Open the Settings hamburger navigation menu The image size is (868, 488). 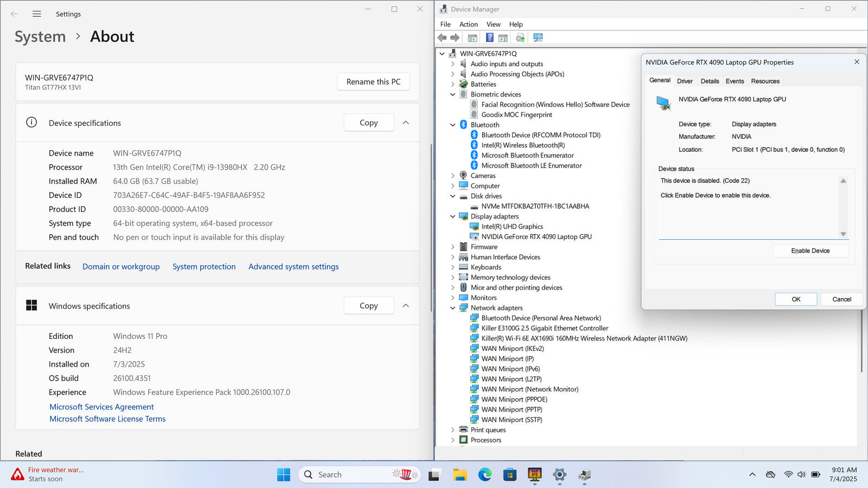tap(37, 14)
